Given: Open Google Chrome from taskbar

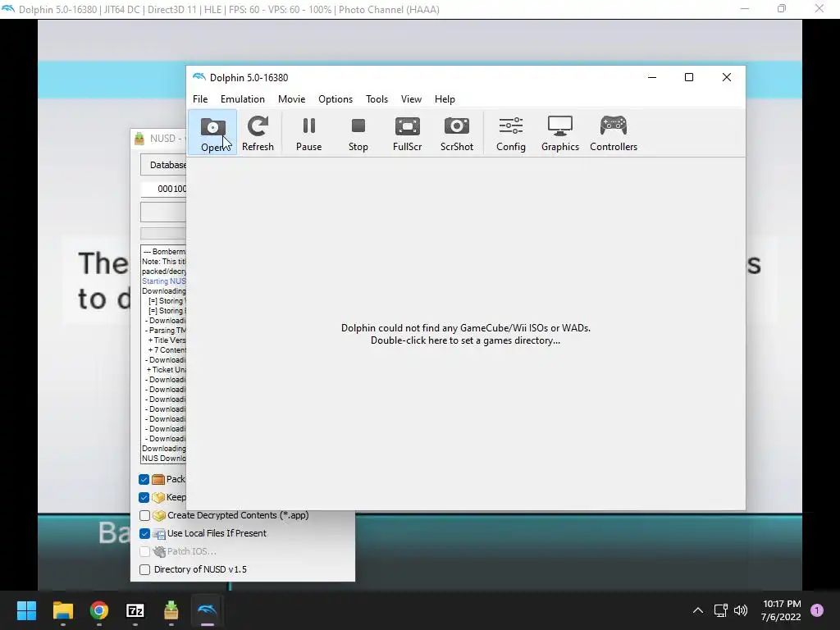Looking at the screenshot, I should coord(99,610).
